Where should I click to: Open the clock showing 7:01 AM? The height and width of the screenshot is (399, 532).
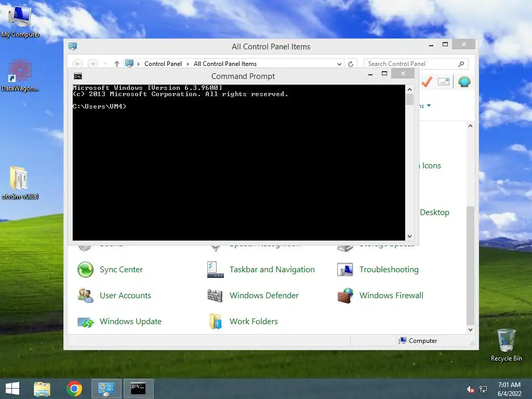pos(509,389)
